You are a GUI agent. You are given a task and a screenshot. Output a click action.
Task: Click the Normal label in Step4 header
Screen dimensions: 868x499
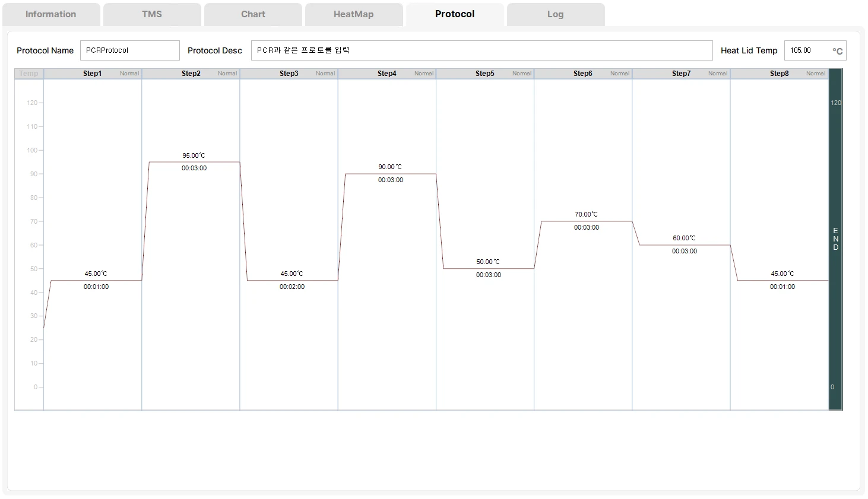point(424,74)
